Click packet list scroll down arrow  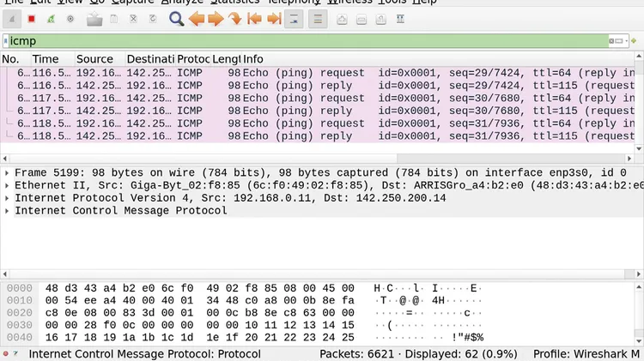click(639, 148)
